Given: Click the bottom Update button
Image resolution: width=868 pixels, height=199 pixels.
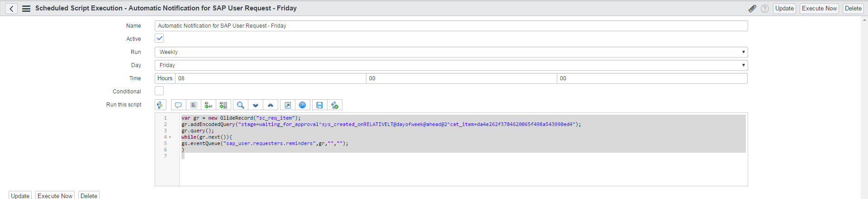Looking at the screenshot, I should click(20, 196).
